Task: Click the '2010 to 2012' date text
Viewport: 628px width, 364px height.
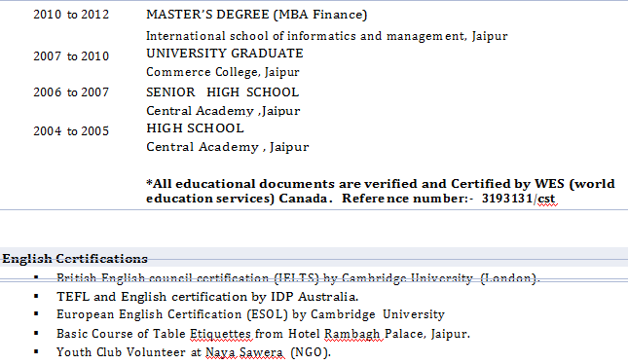Action: pyautogui.click(x=71, y=15)
